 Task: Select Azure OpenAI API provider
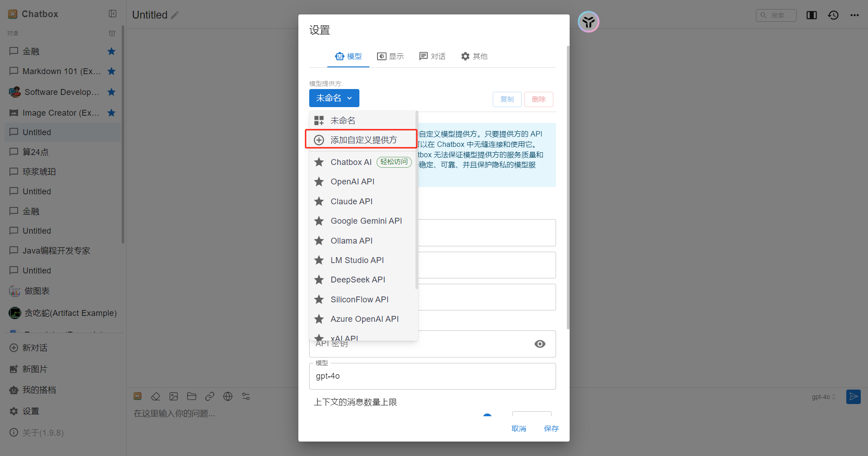[363, 319]
